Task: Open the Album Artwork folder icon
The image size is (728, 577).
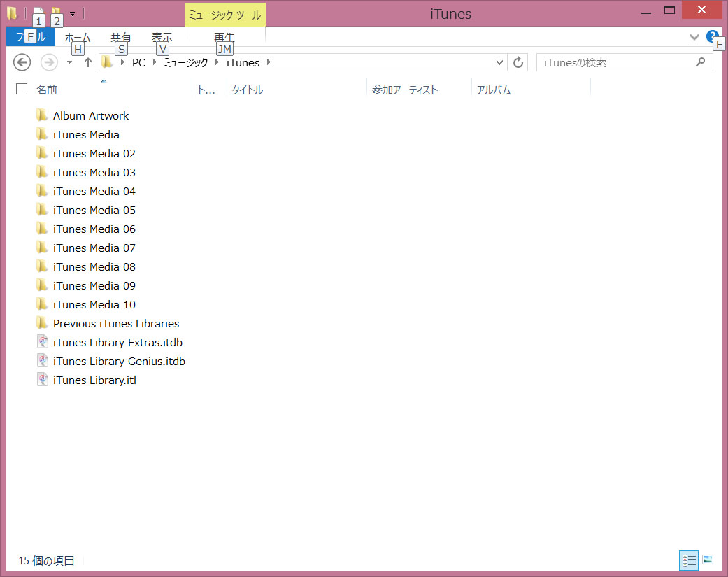Action: [42, 115]
